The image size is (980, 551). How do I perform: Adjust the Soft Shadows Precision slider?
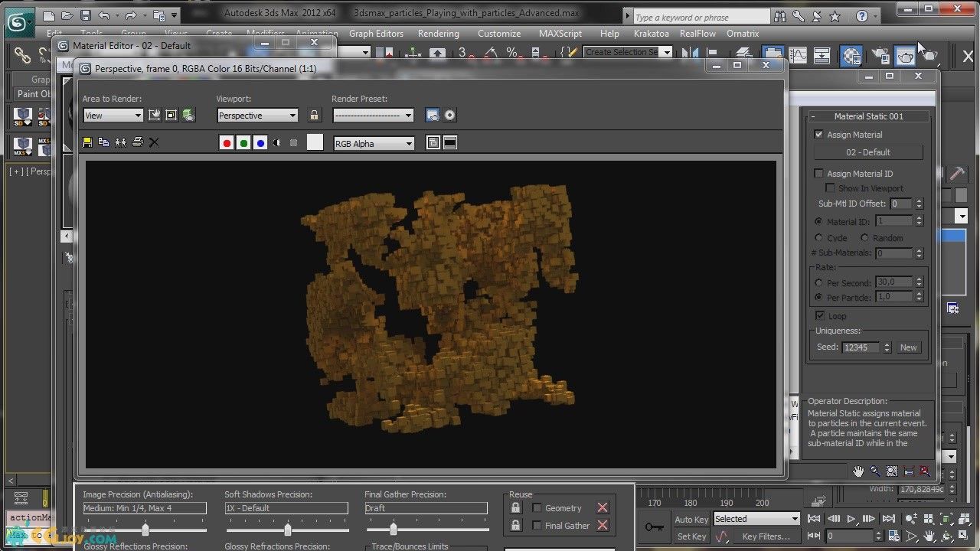(x=287, y=530)
